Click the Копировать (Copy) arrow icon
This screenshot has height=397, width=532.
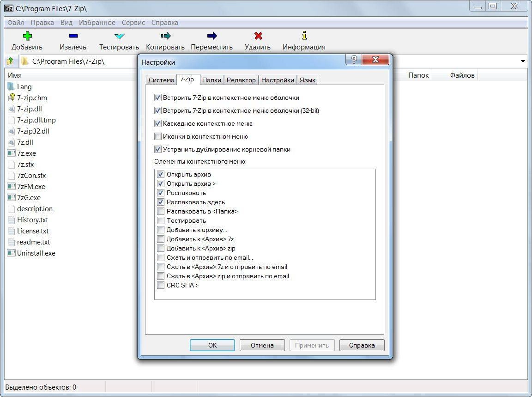click(166, 36)
